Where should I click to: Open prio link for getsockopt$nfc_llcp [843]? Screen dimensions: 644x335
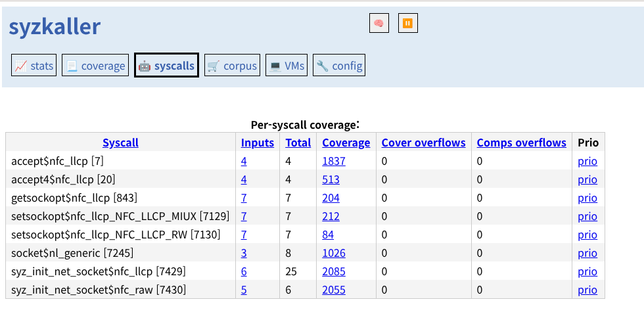[x=587, y=198]
